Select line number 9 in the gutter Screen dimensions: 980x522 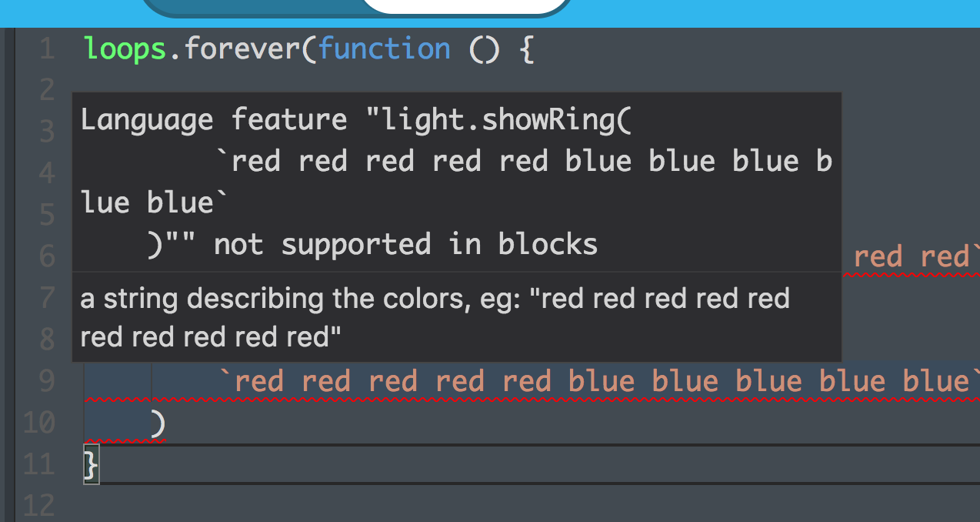46,380
